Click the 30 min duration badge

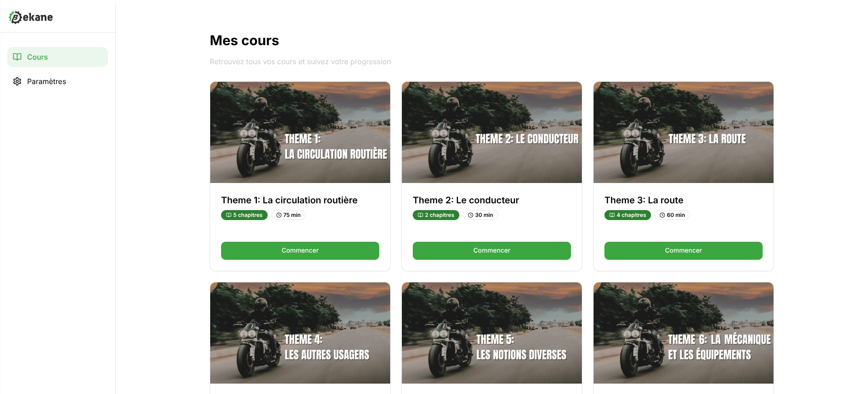coord(481,215)
